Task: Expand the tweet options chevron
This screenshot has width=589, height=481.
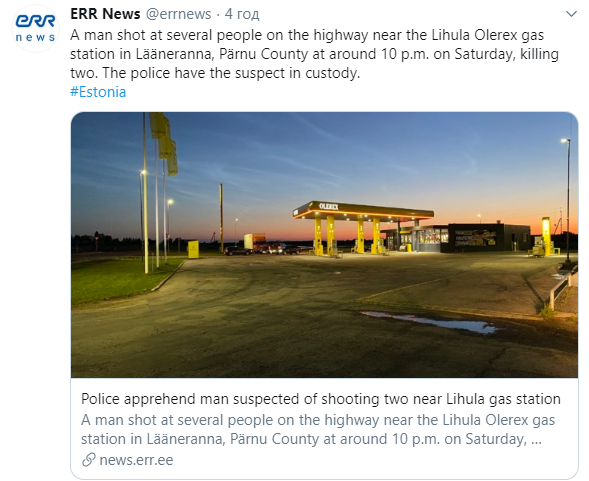Action: 571,14
